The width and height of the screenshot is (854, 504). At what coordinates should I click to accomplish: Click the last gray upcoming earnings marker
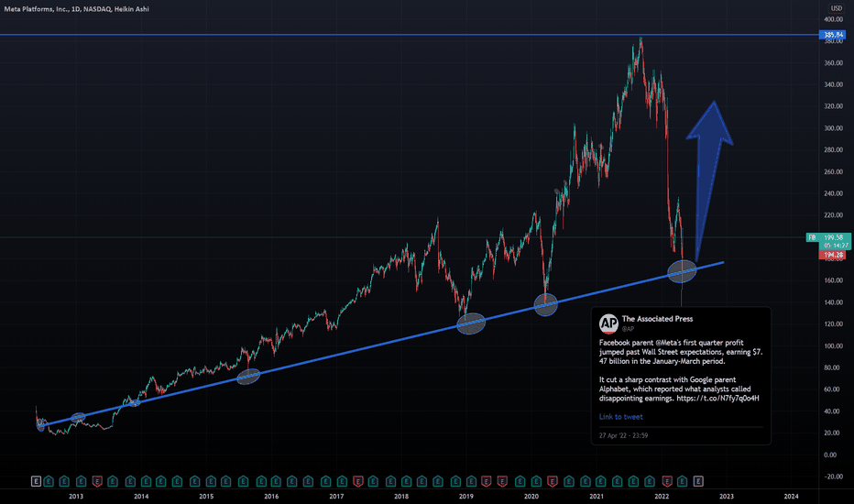[x=698, y=481]
